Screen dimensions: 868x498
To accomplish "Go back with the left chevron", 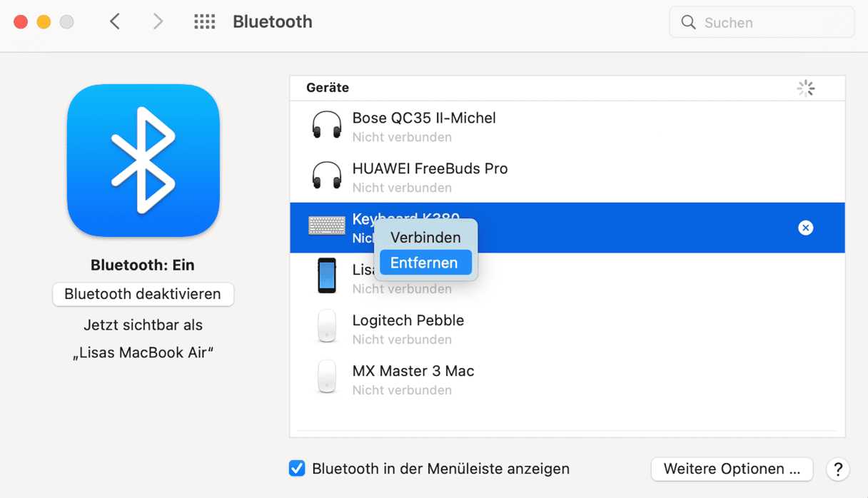I will coord(115,22).
